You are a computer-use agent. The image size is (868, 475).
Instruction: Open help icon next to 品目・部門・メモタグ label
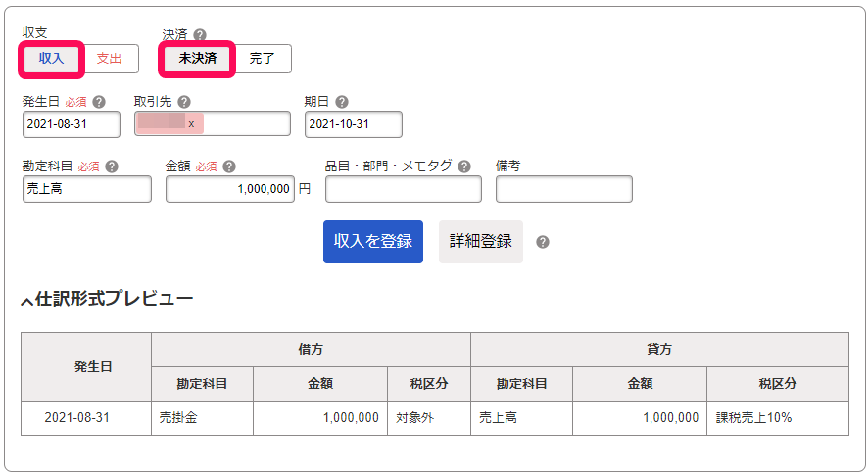pyautogui.click(x=464, y=166)
